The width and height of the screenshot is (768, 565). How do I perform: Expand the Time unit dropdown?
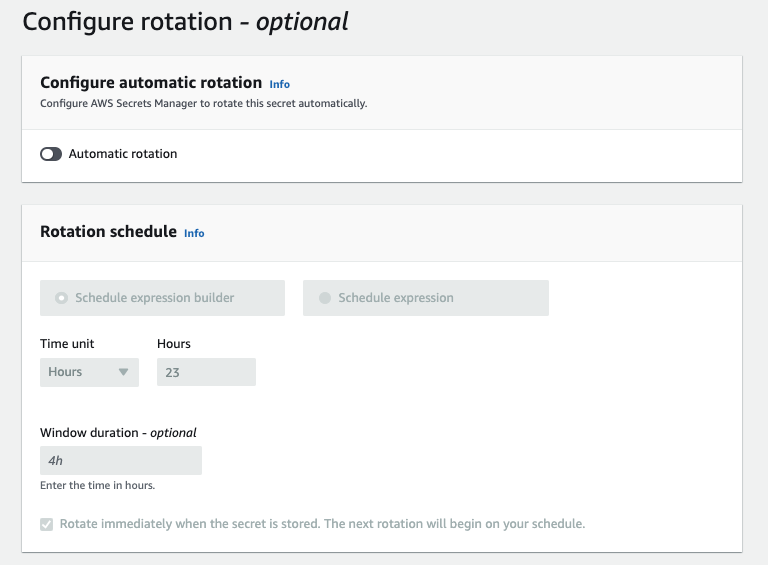88,372
